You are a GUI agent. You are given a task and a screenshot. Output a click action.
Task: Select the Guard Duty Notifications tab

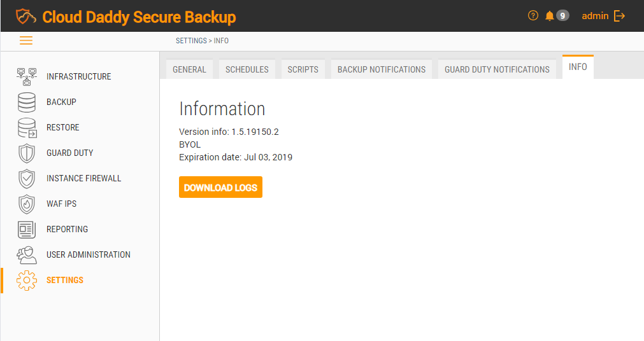coord(497,69)
